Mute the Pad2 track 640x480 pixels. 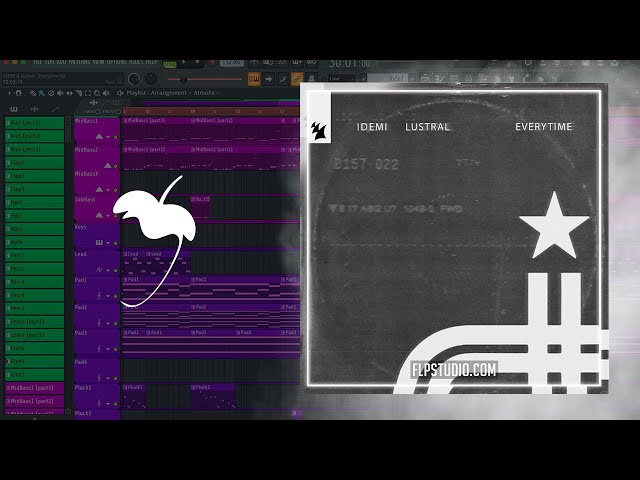[116, 323]
